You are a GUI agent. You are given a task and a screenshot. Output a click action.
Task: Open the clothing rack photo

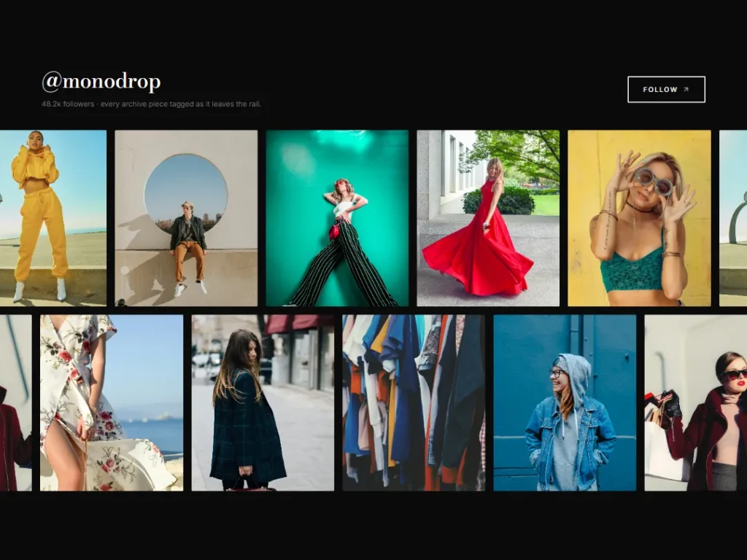point(414,402)
